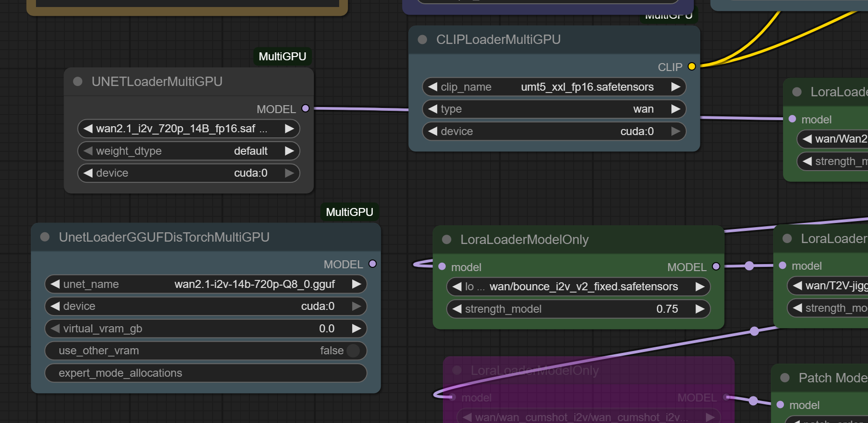Click the MODEL output socket of UnetLoaderGGUFDisTorchMultiGPU
The image size is (868, 423).
point(372,264)
